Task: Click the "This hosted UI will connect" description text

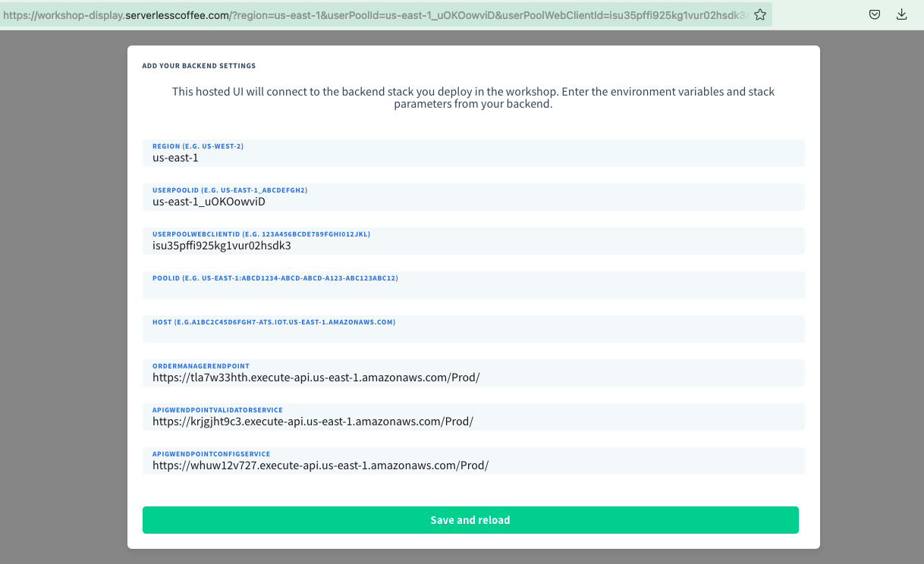Action: pyautogui.click(x=473, y=98)
